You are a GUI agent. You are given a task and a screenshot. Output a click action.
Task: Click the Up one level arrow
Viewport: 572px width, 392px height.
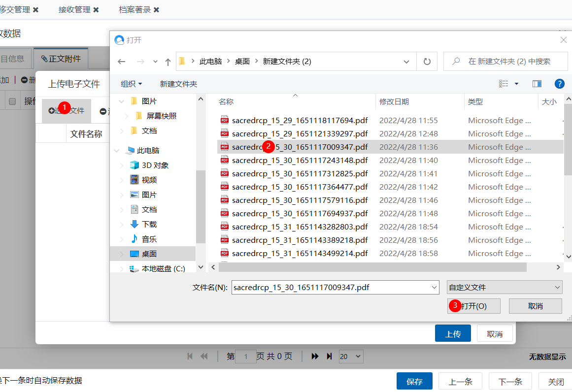point(168,62)
